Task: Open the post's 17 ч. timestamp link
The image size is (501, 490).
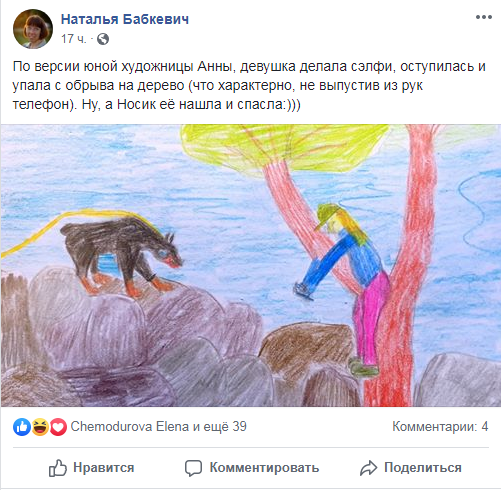Action: (x=73, y=39)
